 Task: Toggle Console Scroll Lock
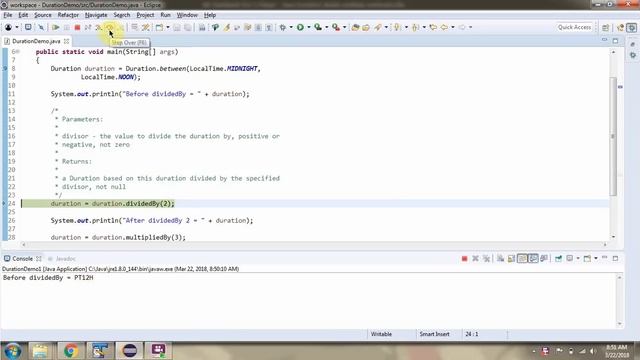(x=511, y=258)
